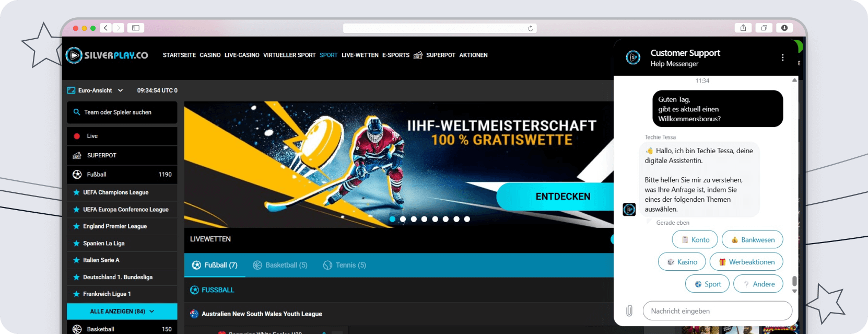Screen dimensions: 868x334
Task: Click the chat scrollbar thumb
Action: pos(794,281)
